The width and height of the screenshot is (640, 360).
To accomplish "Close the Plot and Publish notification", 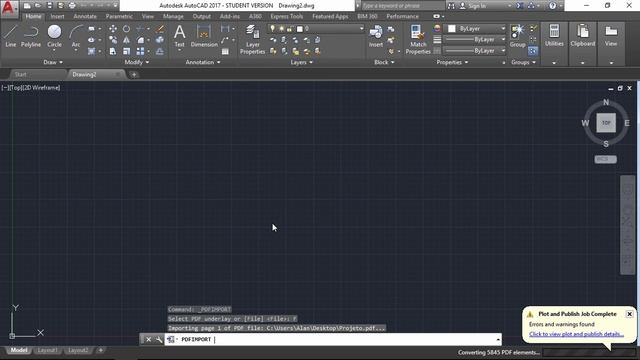I will click(x=629, y=314).
